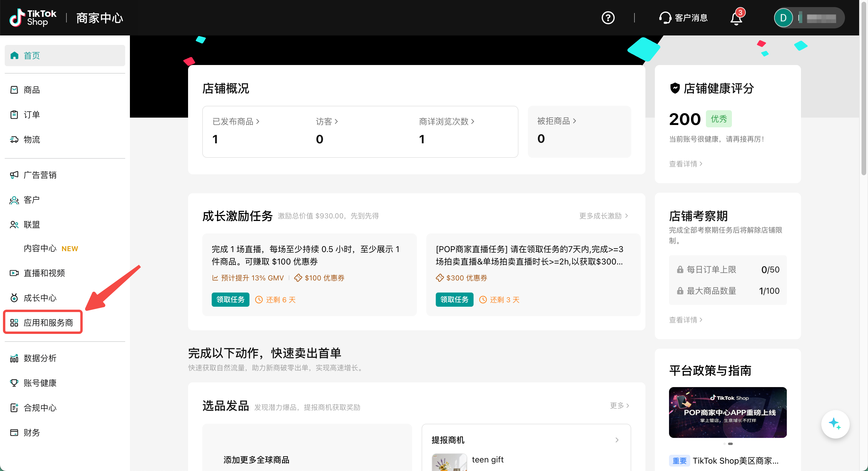The height and width of the screenshot is (471, 868).
Task: Open the help question mark icon
Action: click(x=608, y=17)
